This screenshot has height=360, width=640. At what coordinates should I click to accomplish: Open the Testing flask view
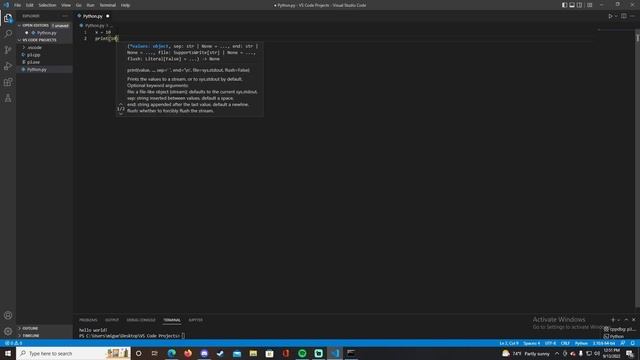(x=8, y=98)
